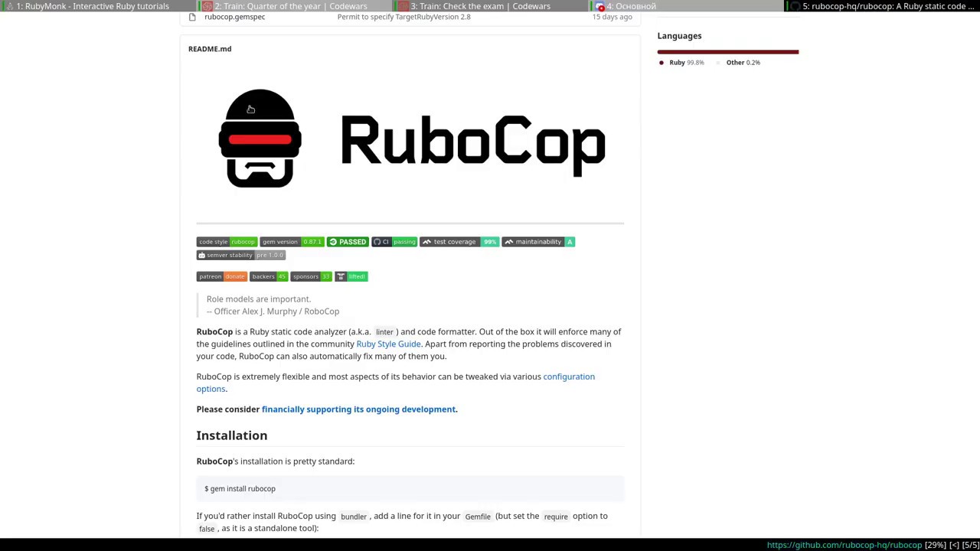Viewport: 980px width, 551px height.
Task: Click the Installation section heading
Action: [231, 435]
